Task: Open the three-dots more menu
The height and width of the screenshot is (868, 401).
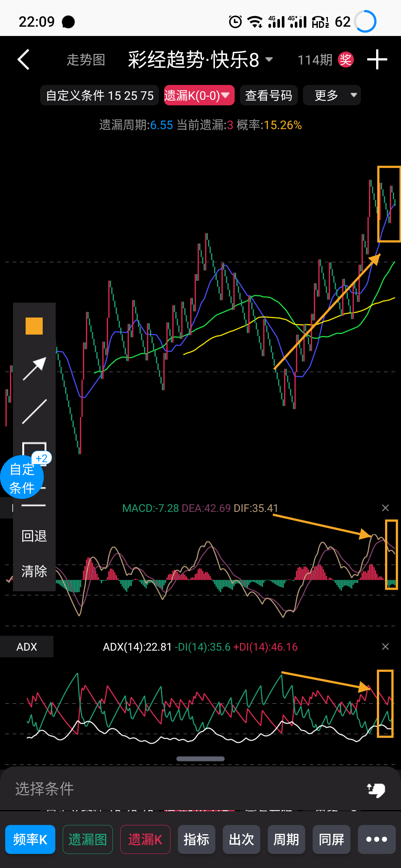Action: pos(376,839)
